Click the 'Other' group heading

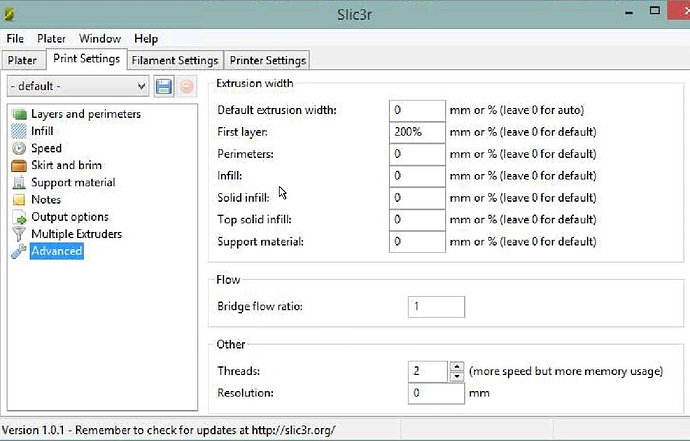pyautogui.click(x=231, y=344)
